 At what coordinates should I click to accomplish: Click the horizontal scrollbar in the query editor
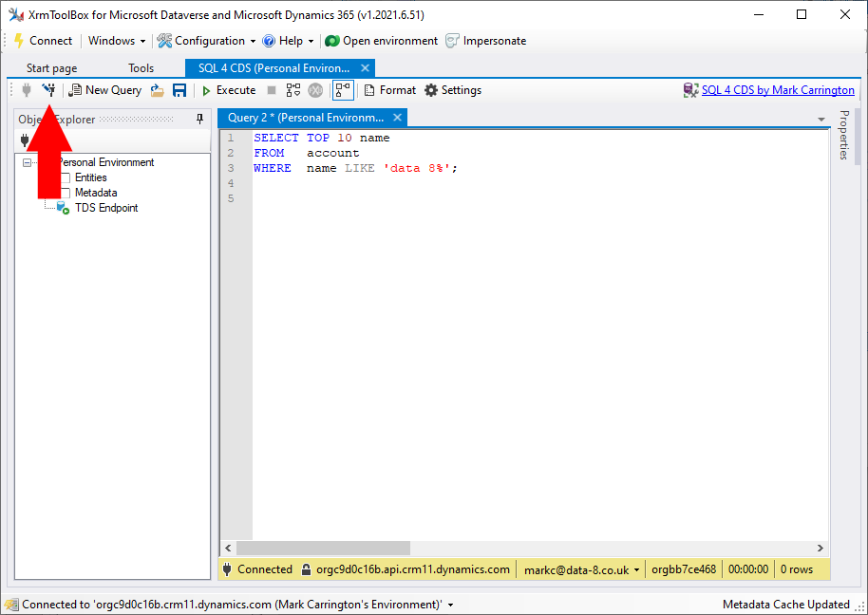click(x=323, y=549)
